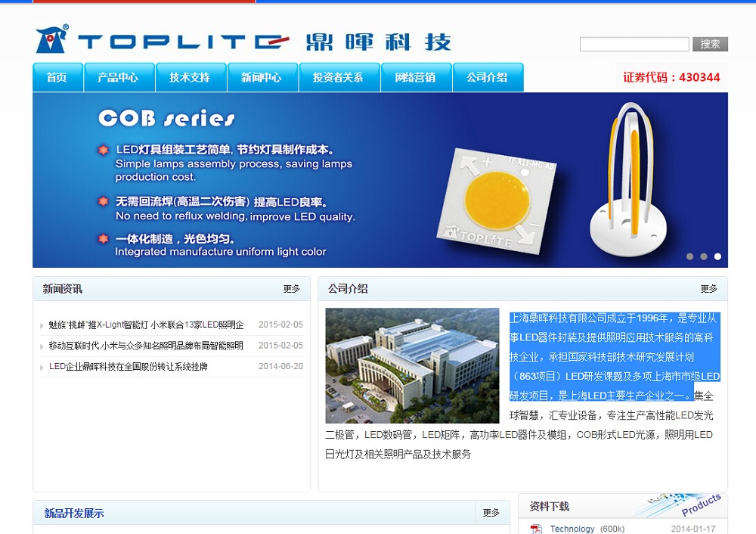Click the date 2014-06-20
This screenshot has width=756, height=534.
point(280,367)
